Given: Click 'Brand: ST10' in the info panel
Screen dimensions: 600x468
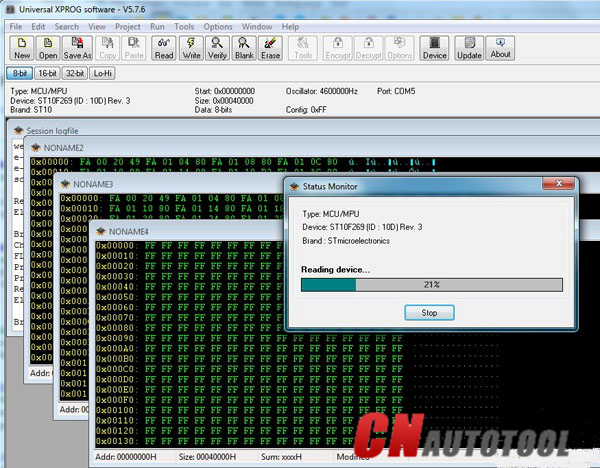Looking at the screenshot, I should (31, 110).
